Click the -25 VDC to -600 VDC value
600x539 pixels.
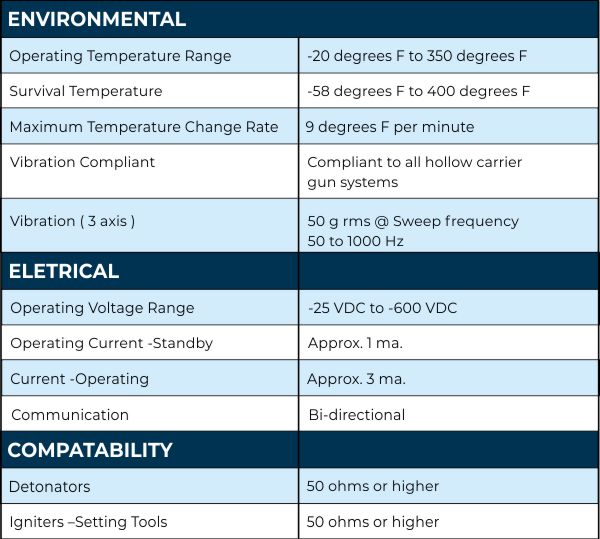tap(382, 308)
